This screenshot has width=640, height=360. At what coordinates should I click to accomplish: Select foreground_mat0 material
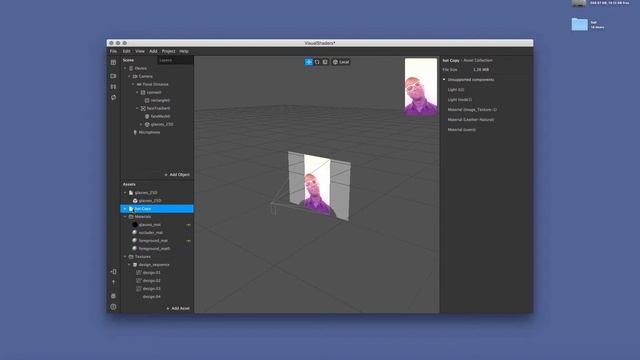click(154, 249)
